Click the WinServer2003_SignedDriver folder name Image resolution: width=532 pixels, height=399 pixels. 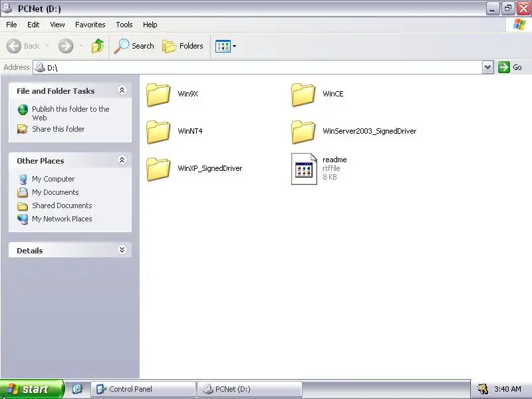[x=370, y=131]
